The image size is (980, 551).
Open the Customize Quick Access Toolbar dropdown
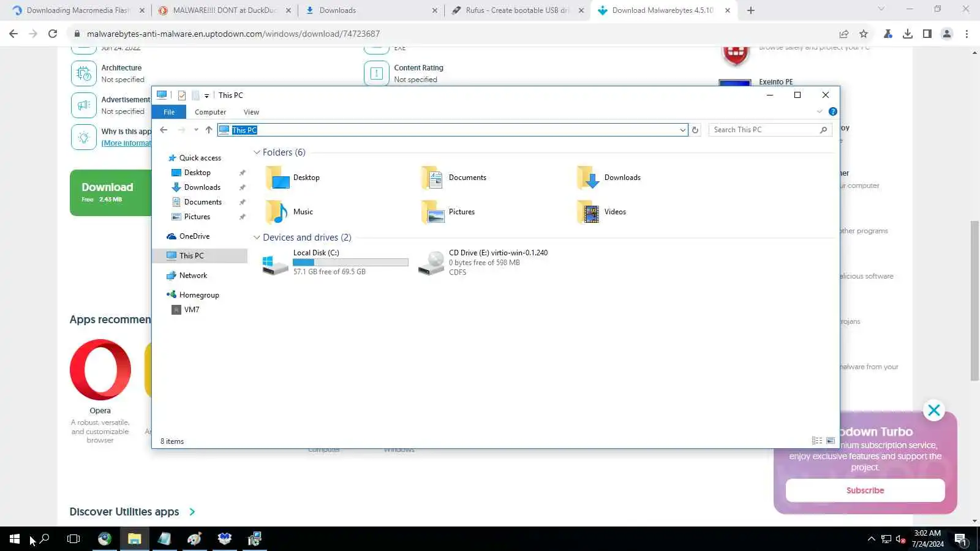(x=207, y=96)
